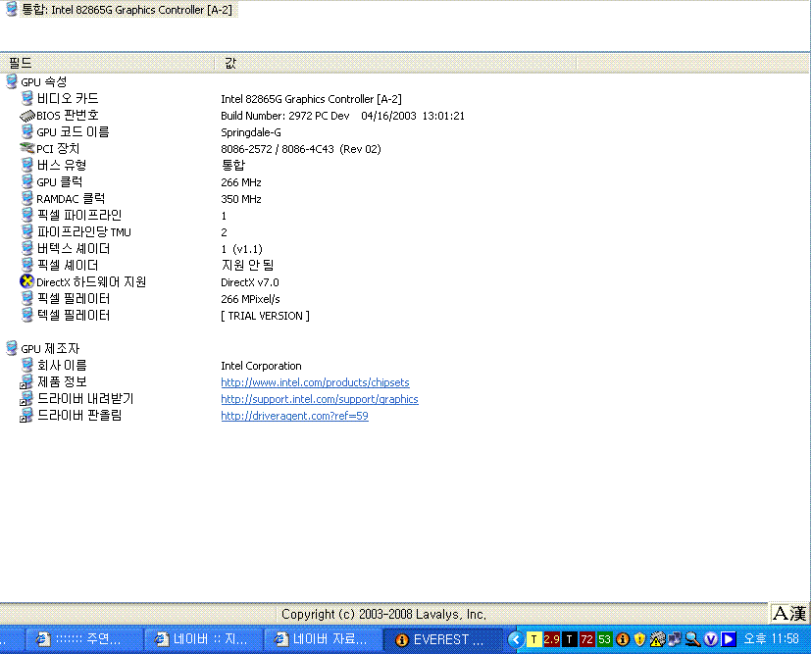Click the 픽셀 셰이더 row icon
Screen dimensions: 812x654
(x=26, y=265)
